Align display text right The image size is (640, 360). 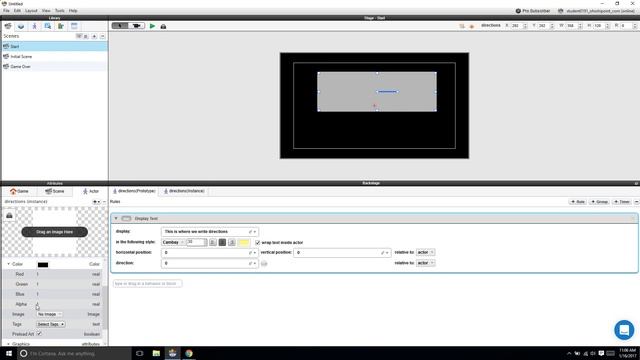pyautogui.click(x=232, y=242)
